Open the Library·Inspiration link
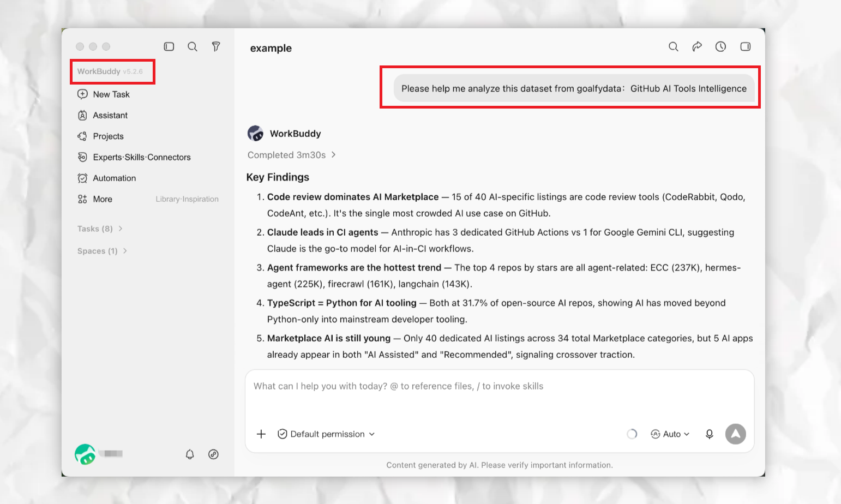This screenshot has width=841, height=504. pos(187,199)
